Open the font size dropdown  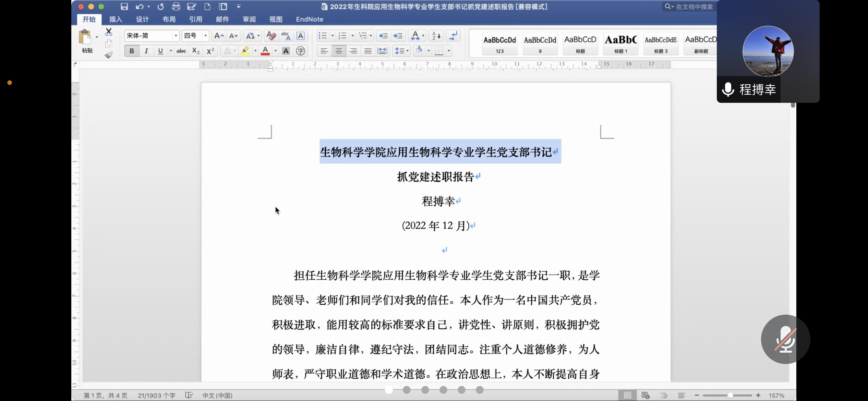[x=205, y=36]
